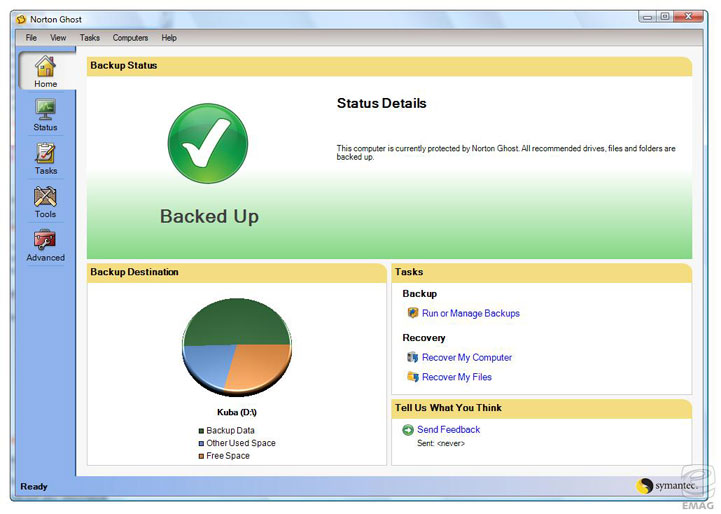Click the Kuba (D:\) drive pie chart
This screenshot has height=514, width=721.
237,347
